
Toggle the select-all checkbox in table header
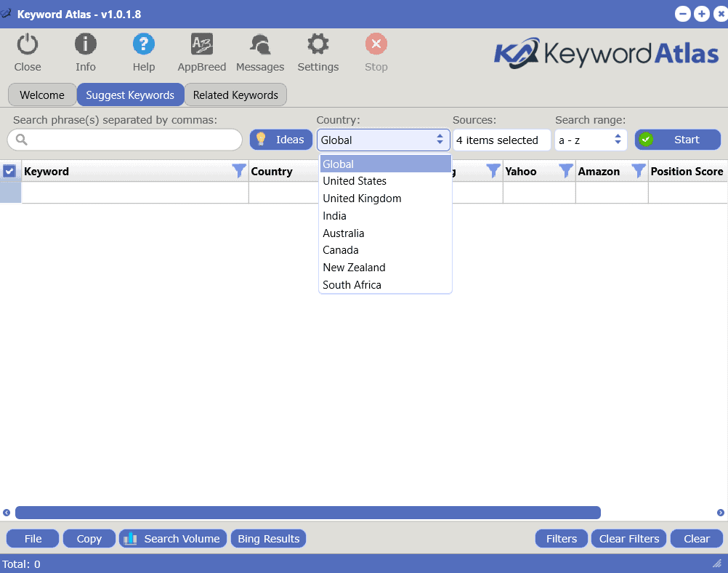click(9, 172)
